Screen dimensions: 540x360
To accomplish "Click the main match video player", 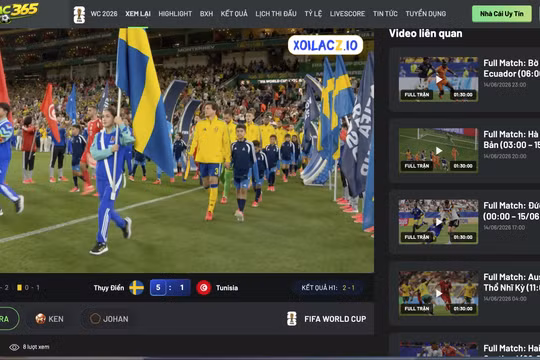I will (187, 151).
